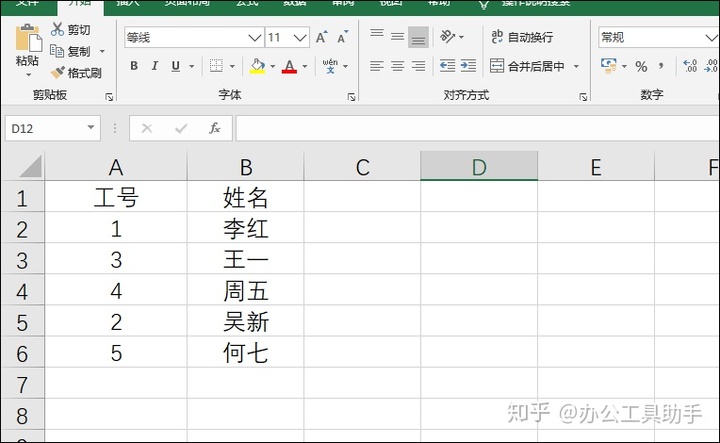
Task: Apply red font color A
Action: coord(289,66)
